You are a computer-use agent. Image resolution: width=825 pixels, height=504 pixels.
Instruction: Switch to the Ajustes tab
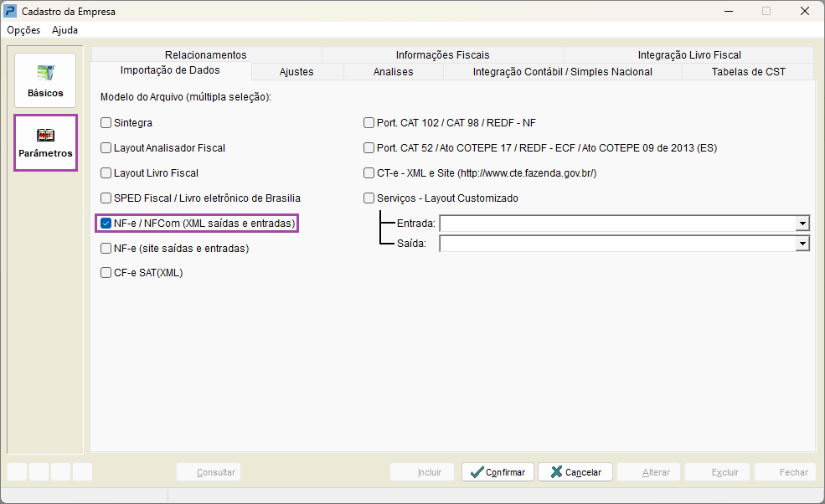coord(296,72)
